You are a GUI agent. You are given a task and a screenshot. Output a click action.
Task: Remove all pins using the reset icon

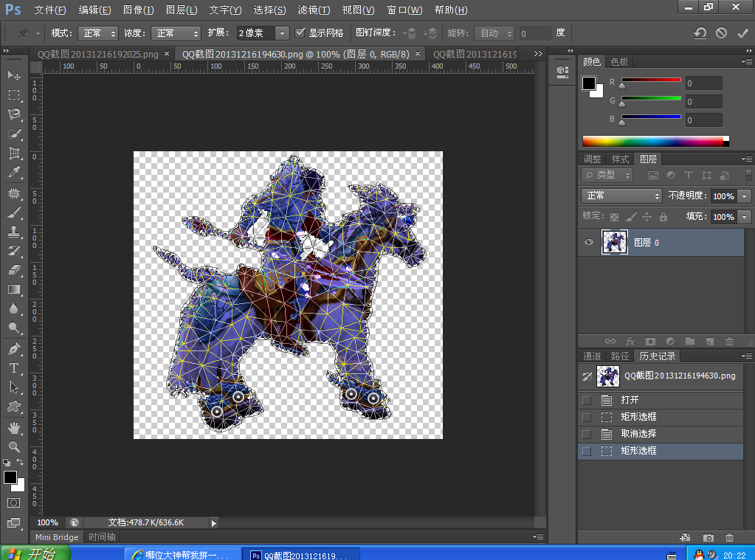point(700,32)
